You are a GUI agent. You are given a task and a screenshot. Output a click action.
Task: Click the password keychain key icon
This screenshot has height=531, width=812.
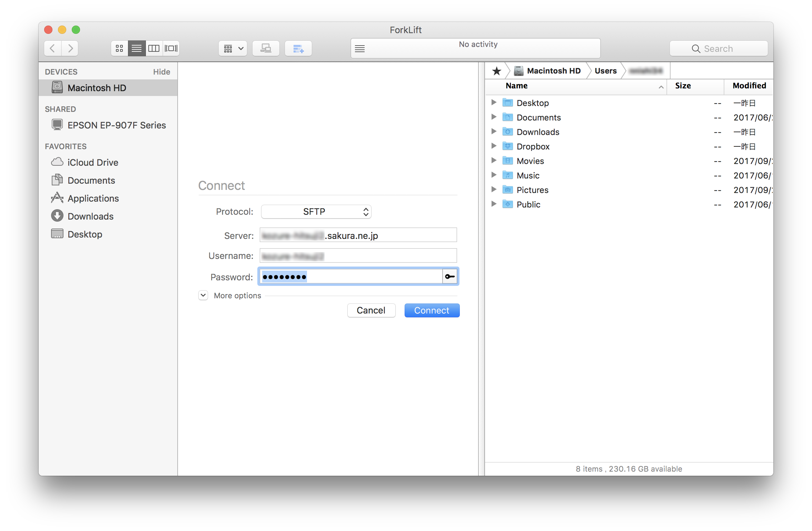tap(450, 277)
